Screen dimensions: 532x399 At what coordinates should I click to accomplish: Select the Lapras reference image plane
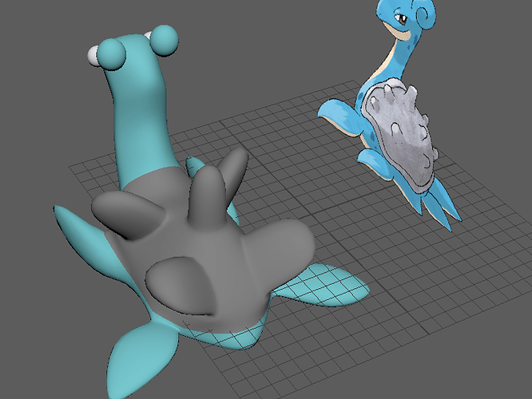point(390,115)
